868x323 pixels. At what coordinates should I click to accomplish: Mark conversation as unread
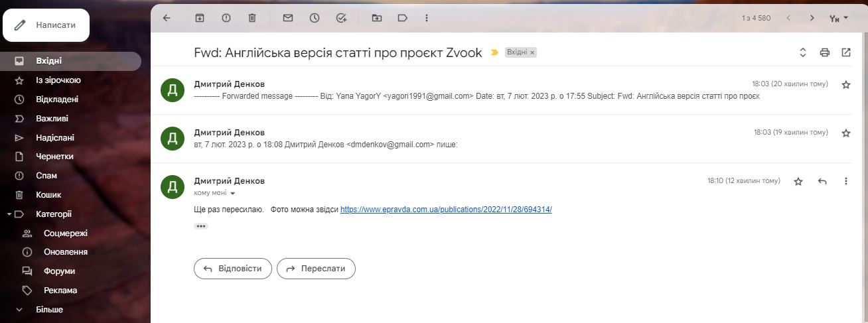coord(288,18)
